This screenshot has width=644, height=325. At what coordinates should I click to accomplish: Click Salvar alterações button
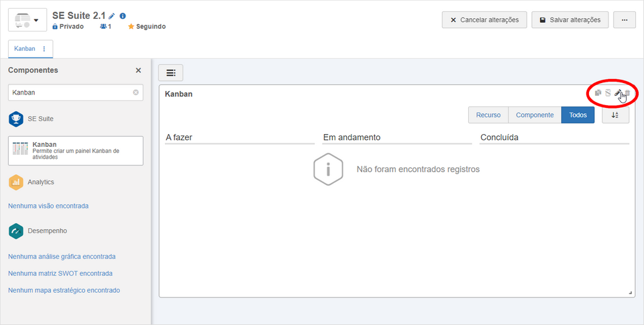[570, 19]
